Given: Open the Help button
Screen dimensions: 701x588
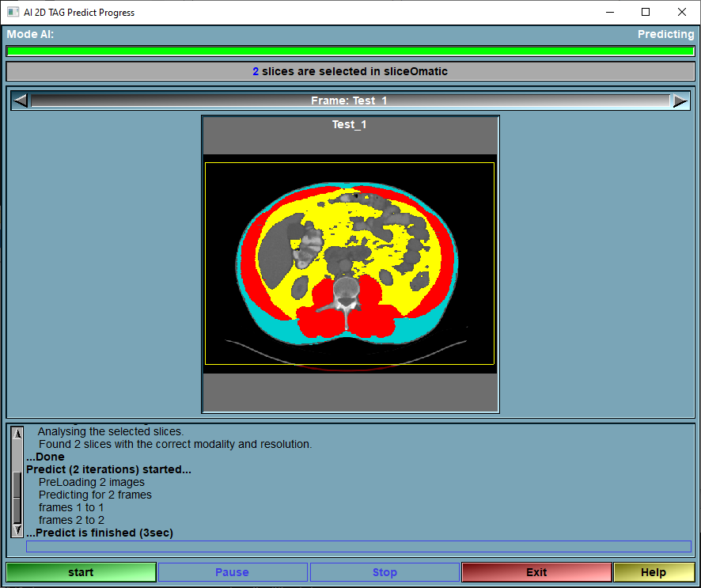Looking at the screenshot, I should pos(654,572).
